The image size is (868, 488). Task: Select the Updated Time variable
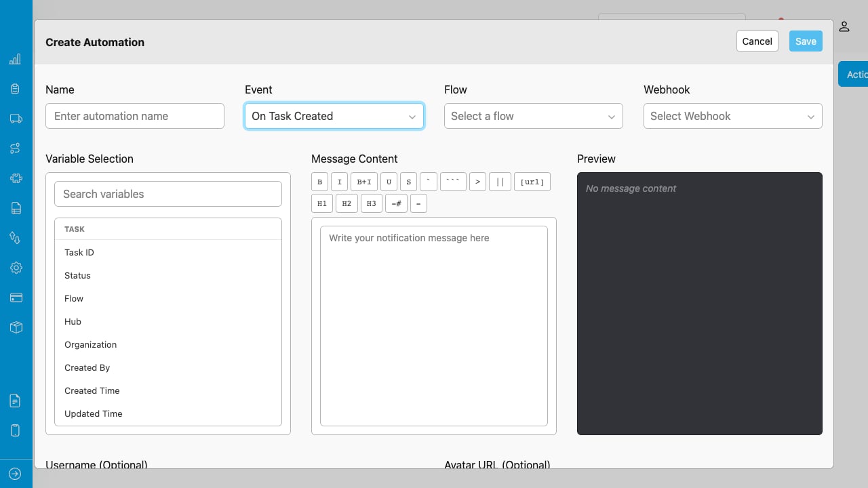[168, 413]
